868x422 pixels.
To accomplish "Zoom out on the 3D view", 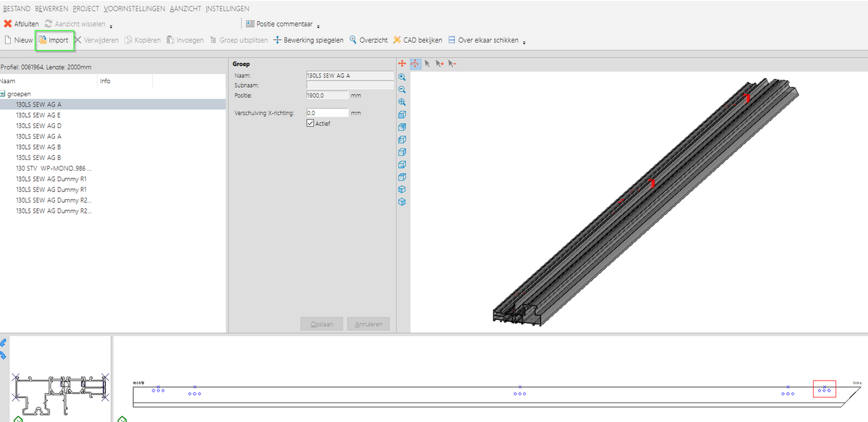I will pos(402,90).
